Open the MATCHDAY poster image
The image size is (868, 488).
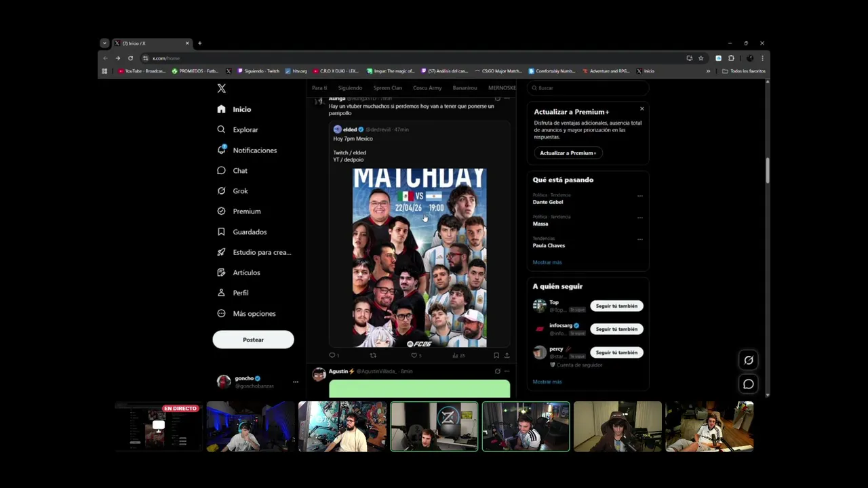[x=419, y=258]
